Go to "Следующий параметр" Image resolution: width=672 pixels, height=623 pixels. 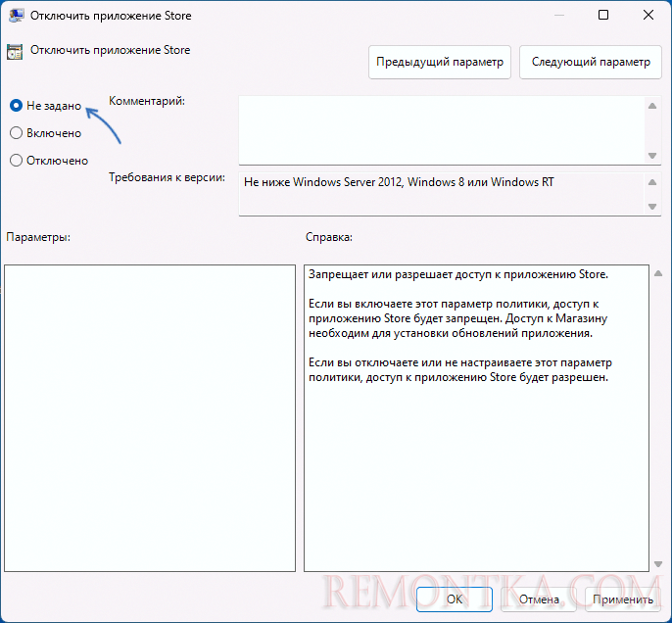point(590,62)
